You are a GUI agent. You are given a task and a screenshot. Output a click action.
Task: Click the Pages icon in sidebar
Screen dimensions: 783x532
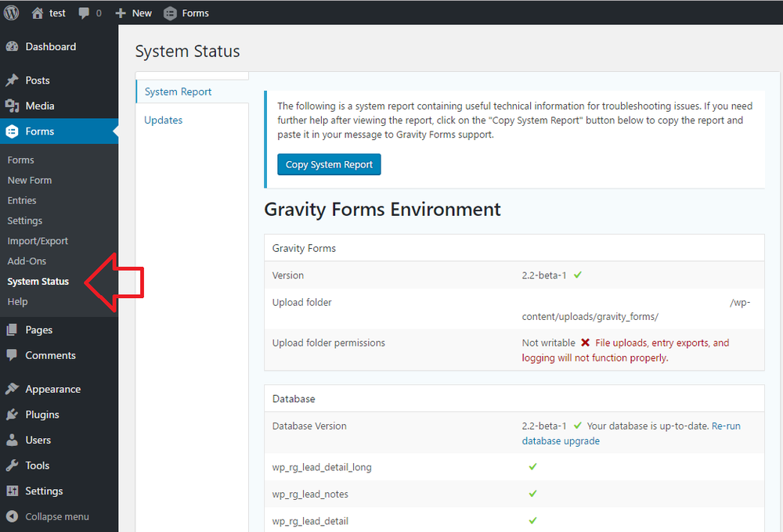pos(12,330)
